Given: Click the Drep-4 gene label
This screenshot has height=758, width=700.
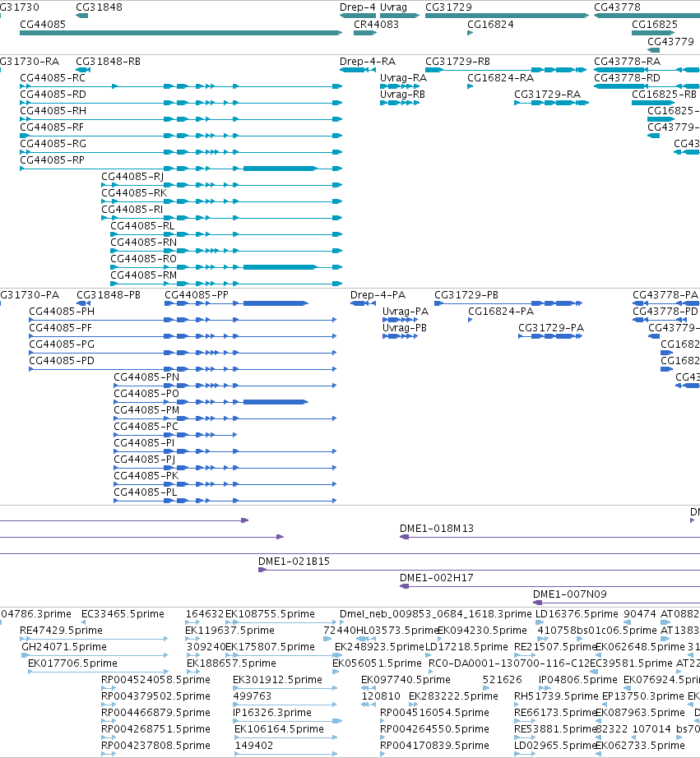Looking at the screenshot, I should tap(358, 7).
